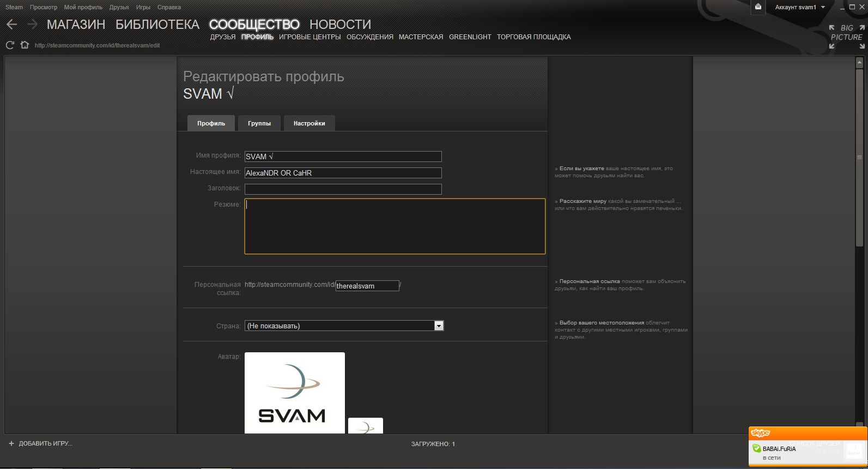868x469 pixels.
Task: Switch to the Настройки tab
Action: 309,123
